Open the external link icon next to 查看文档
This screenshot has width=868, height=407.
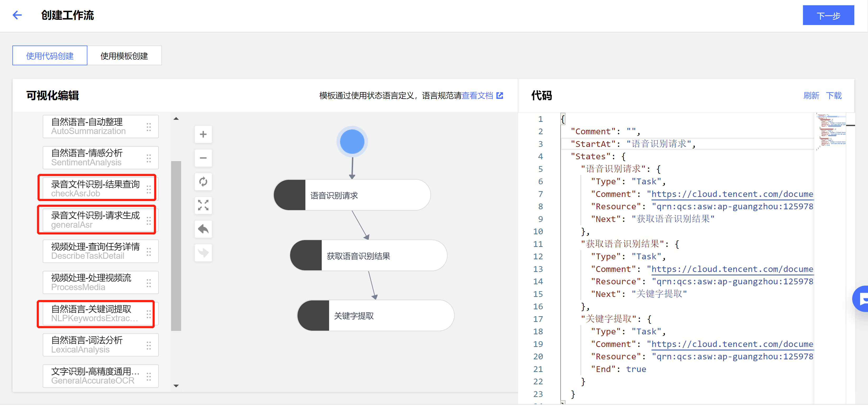(500, 96)
